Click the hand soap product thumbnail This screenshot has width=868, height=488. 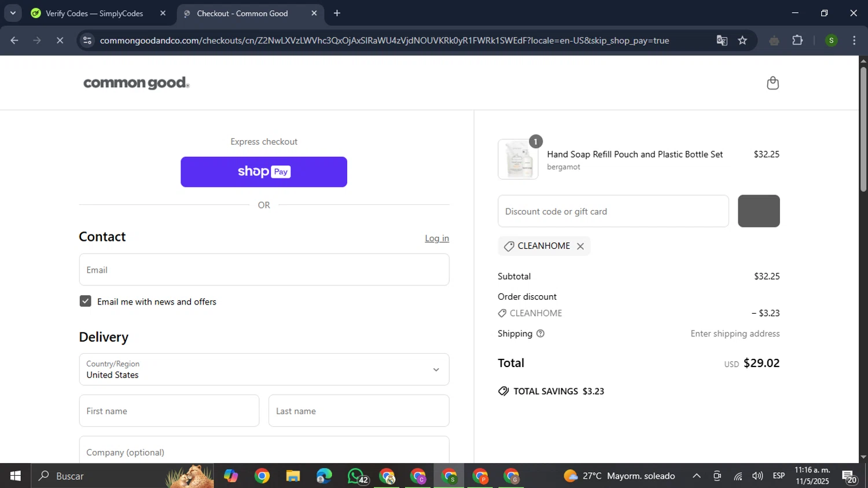(518, 159)
